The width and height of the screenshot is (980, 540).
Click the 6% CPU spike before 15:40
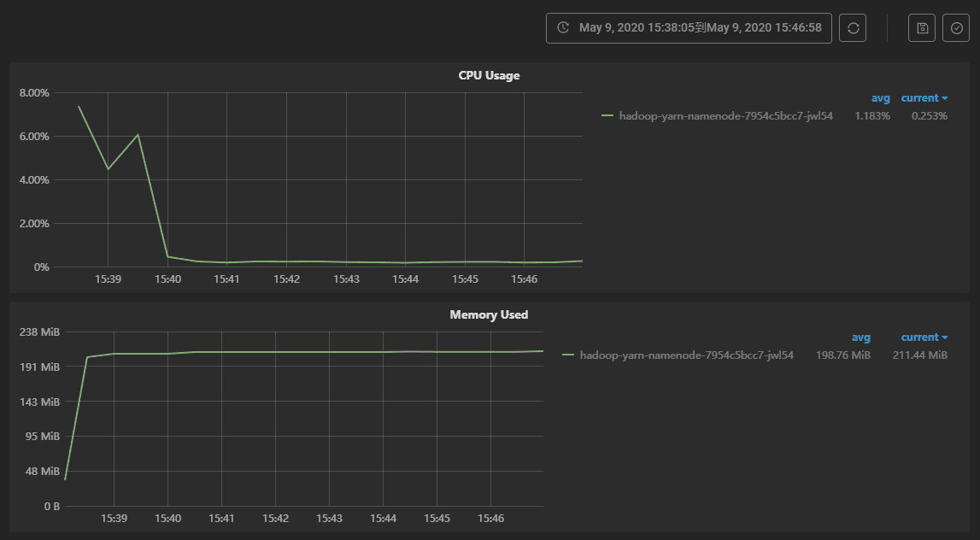tap(138, 134)
